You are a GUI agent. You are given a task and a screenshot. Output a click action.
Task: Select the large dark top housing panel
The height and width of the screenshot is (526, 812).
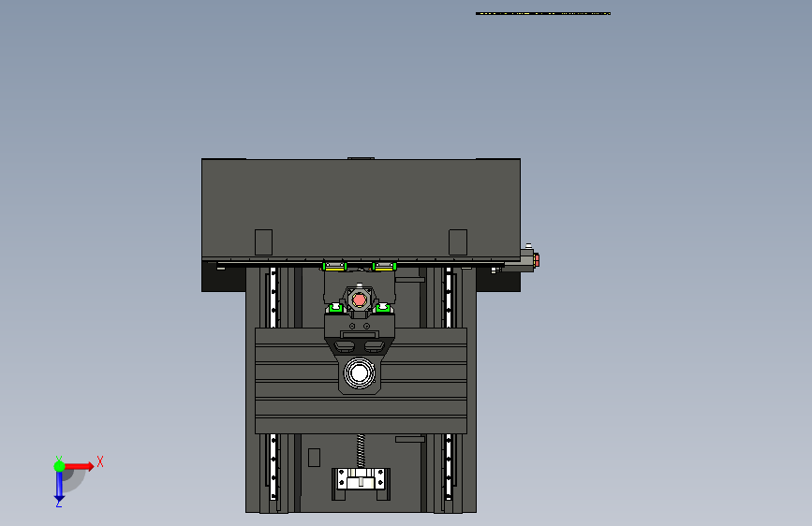[x=361, y=209]
